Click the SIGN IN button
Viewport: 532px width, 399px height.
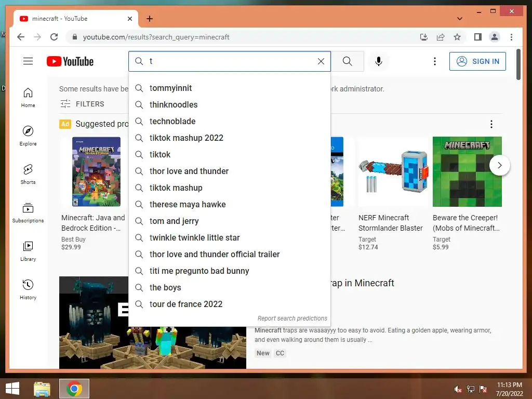click(x=477, y=61)
